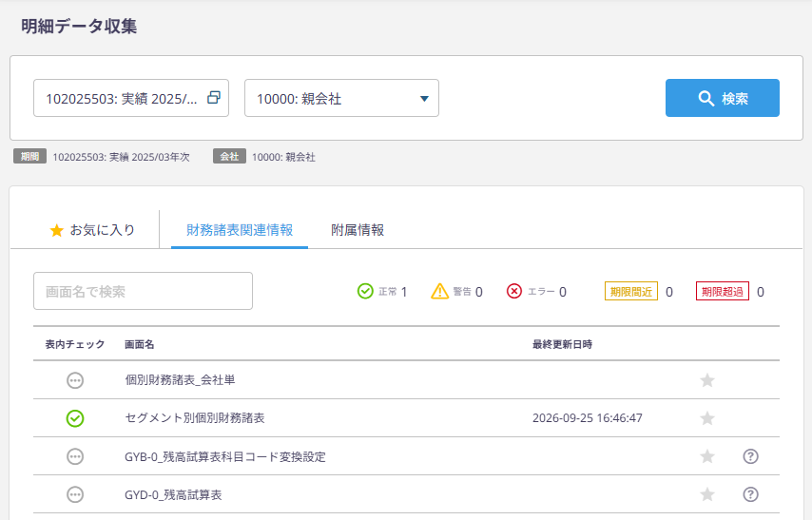Toggle favorite star for GYB-0 row
Image resolution: width=812 pixels, height=520 pixels.
point(706,456)
